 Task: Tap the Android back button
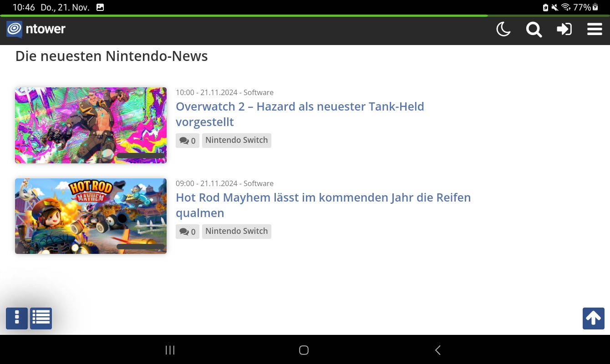tap(437, 350)
